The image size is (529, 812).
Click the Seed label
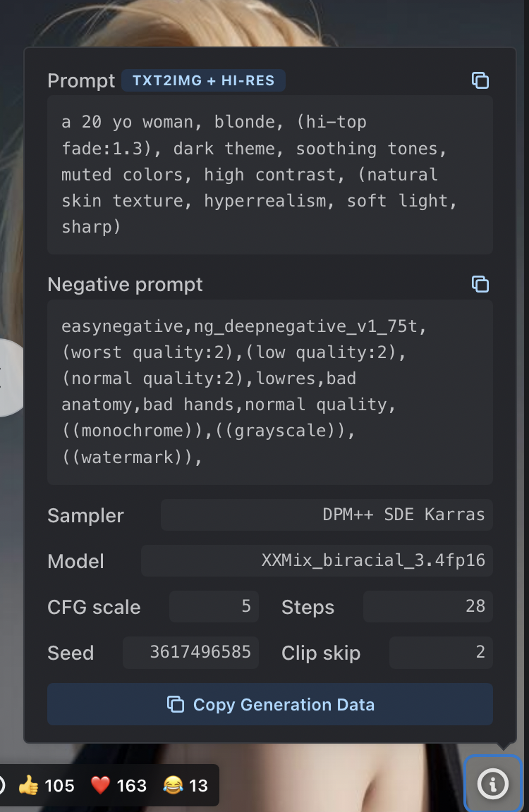coord(71,653)
